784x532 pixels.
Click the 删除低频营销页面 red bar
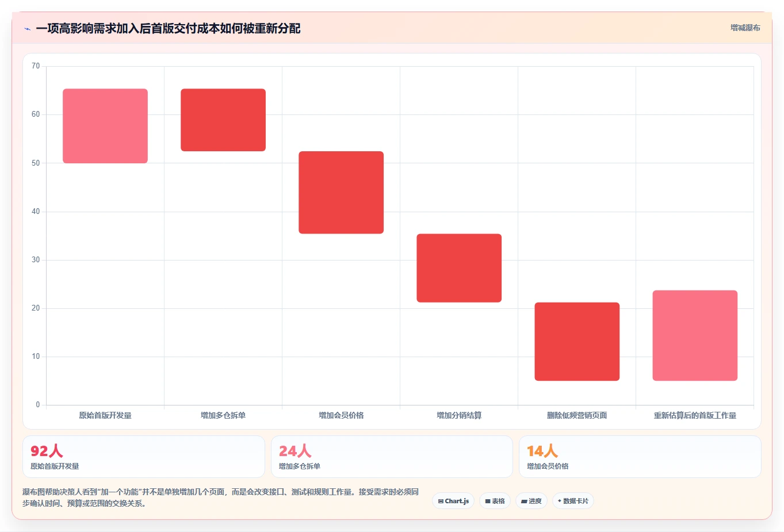(577, 342)
